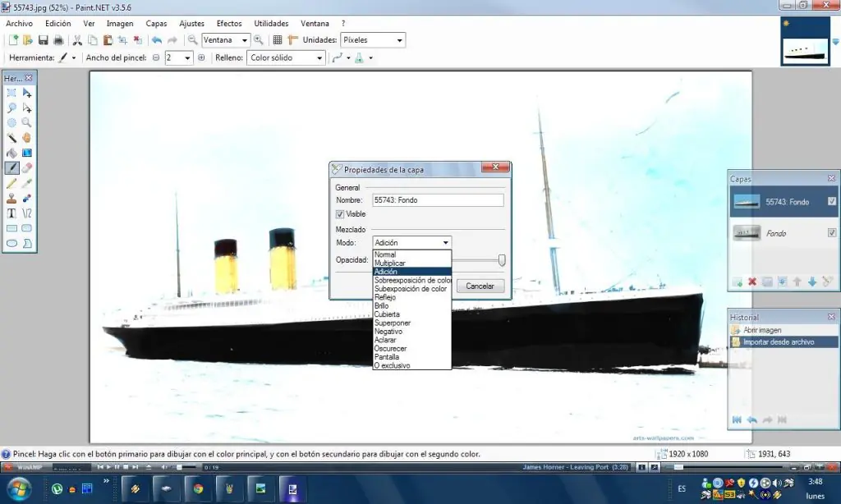Toggle visibility of Fondo layer

pos(831,232)
